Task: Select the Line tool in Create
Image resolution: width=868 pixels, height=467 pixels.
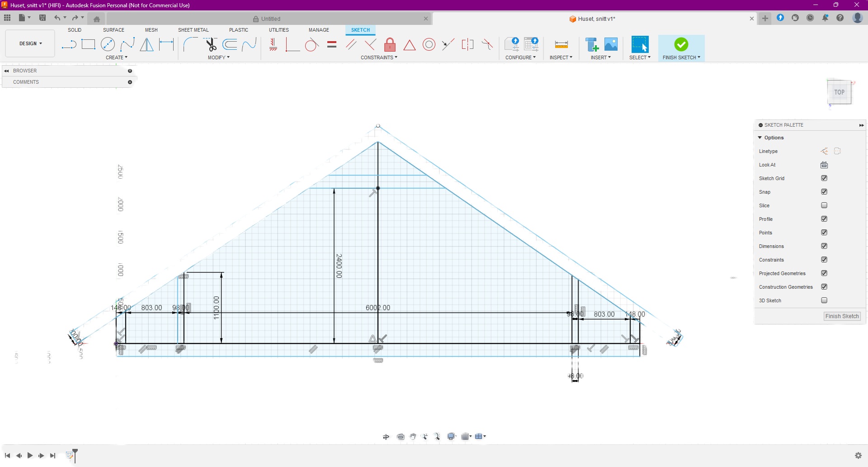Action: tap(69, 44)
